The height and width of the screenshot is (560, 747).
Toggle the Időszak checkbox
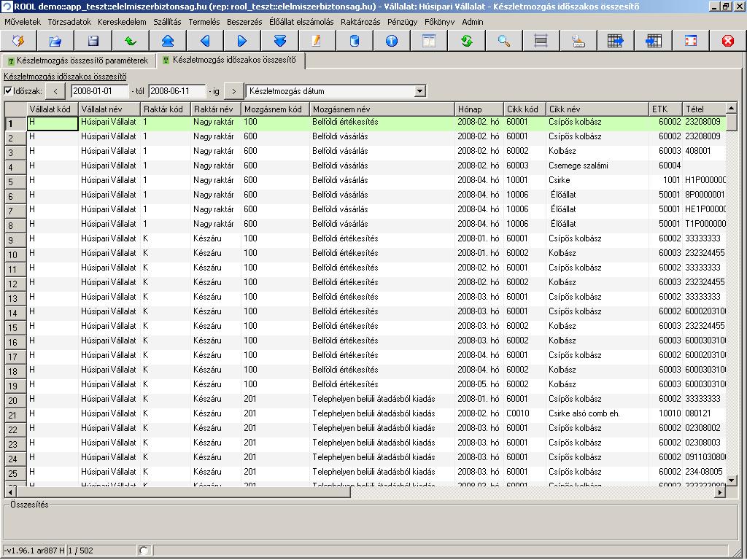click(8, 91)
